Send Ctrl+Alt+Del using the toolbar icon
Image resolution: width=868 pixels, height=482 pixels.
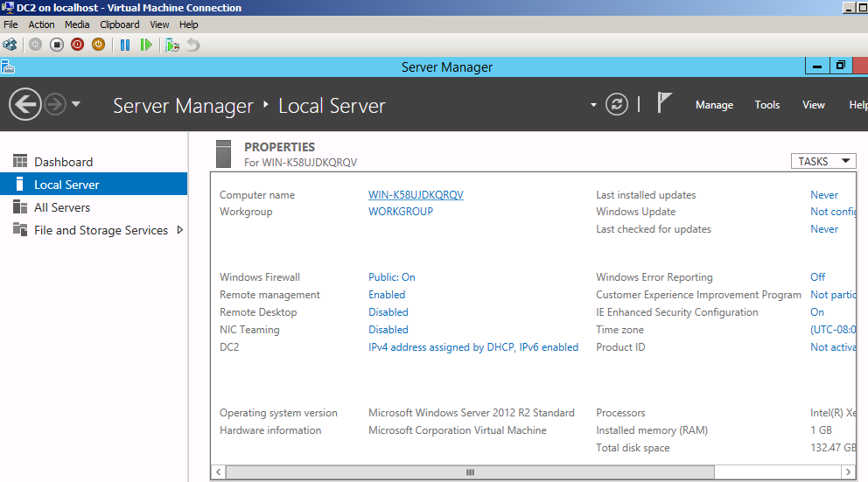(x=10, y=45)
